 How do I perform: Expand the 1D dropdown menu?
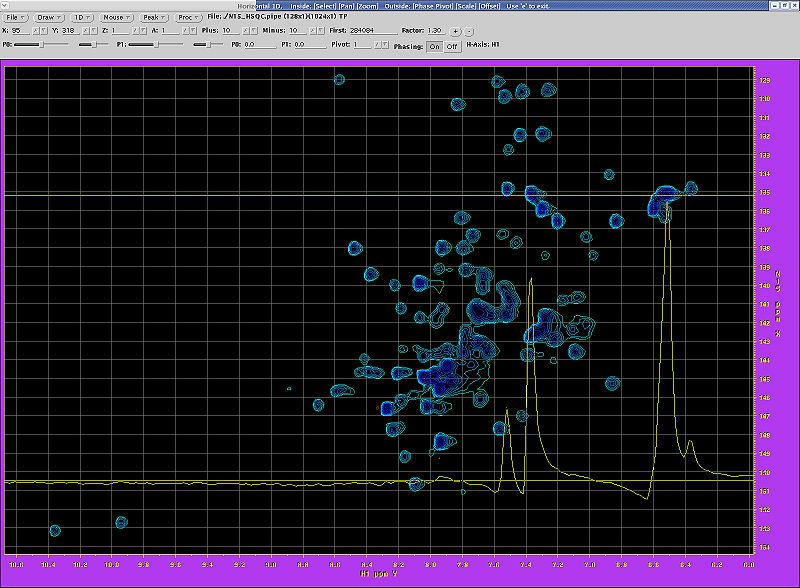tap(82, 17)
